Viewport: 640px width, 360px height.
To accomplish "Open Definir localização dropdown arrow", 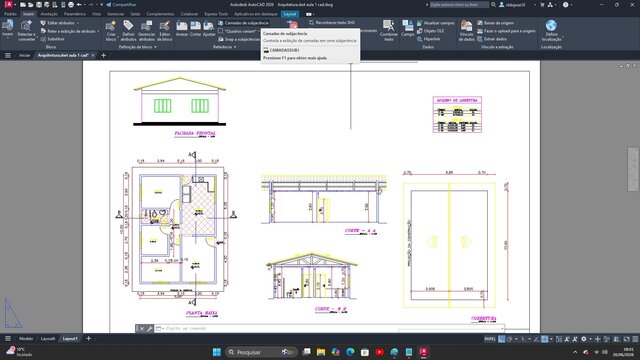I will point(563,37).
